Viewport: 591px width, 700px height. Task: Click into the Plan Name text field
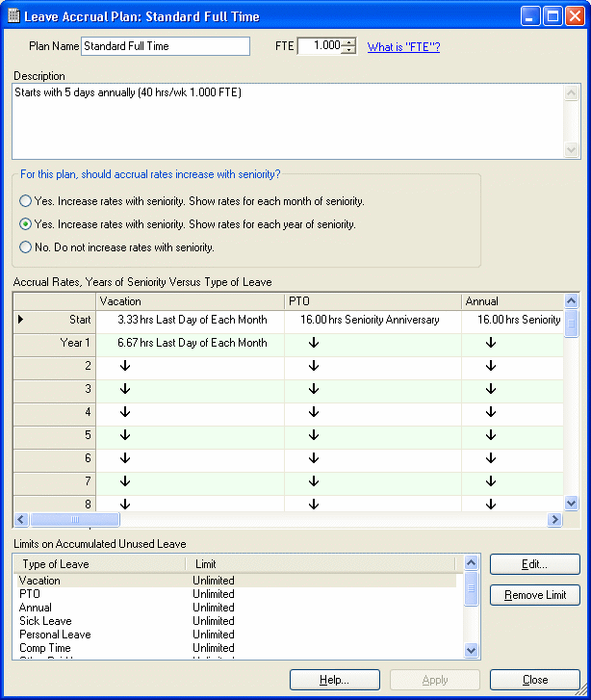[164, 46]
